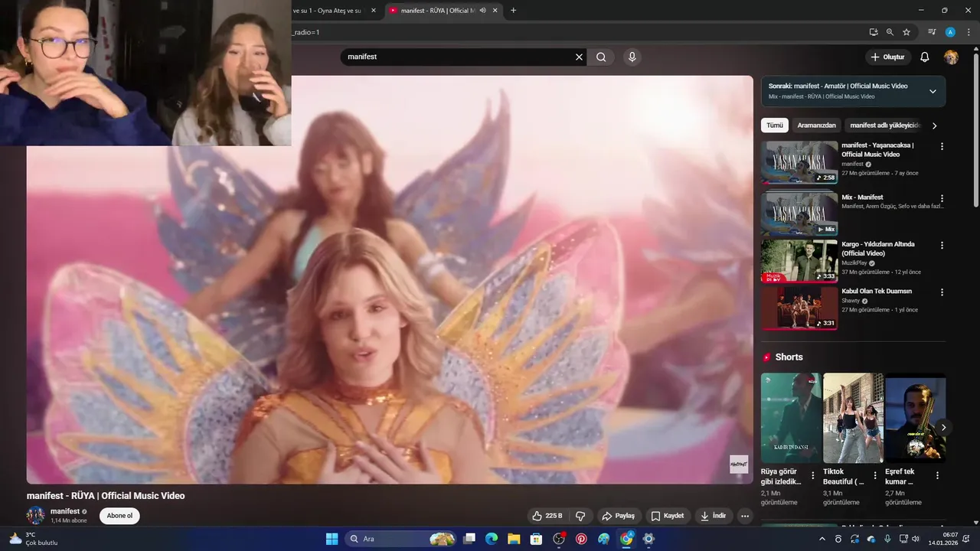Show hidden system tray icons

(822, 539)
